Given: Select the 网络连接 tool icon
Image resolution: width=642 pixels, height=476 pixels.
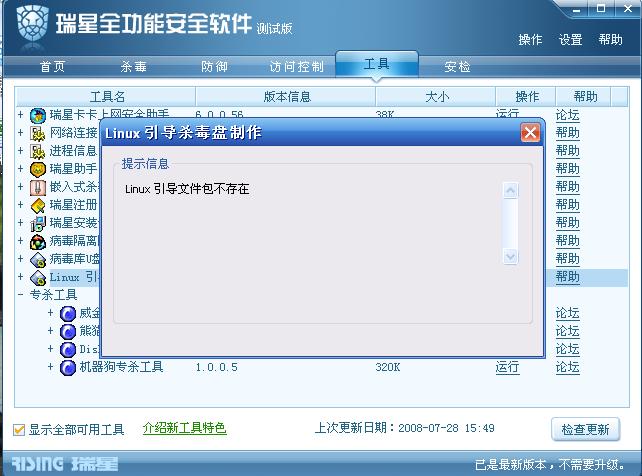Looking at the screenshot, I should pyautogui.click(x=38, y=133).
